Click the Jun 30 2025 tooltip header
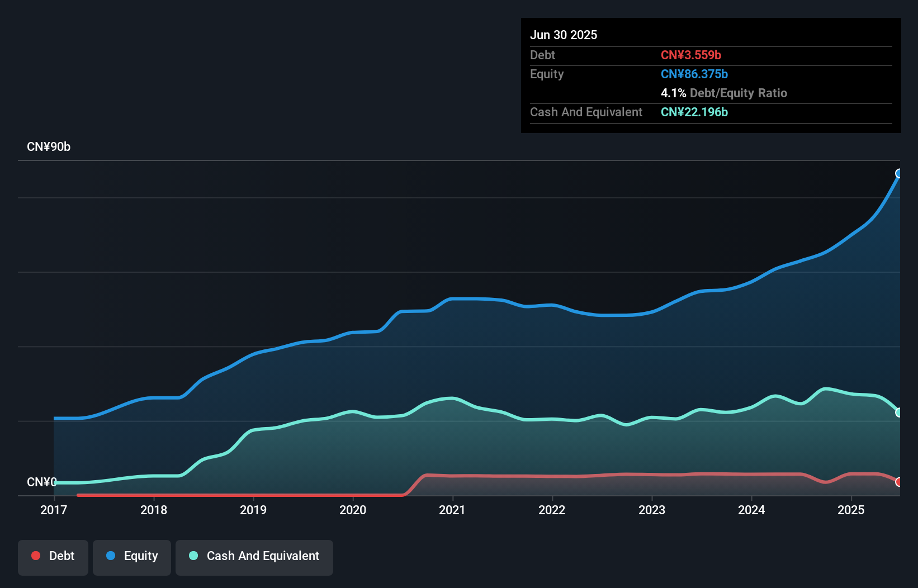The image size is (918, 588). [x=564, y=35]
